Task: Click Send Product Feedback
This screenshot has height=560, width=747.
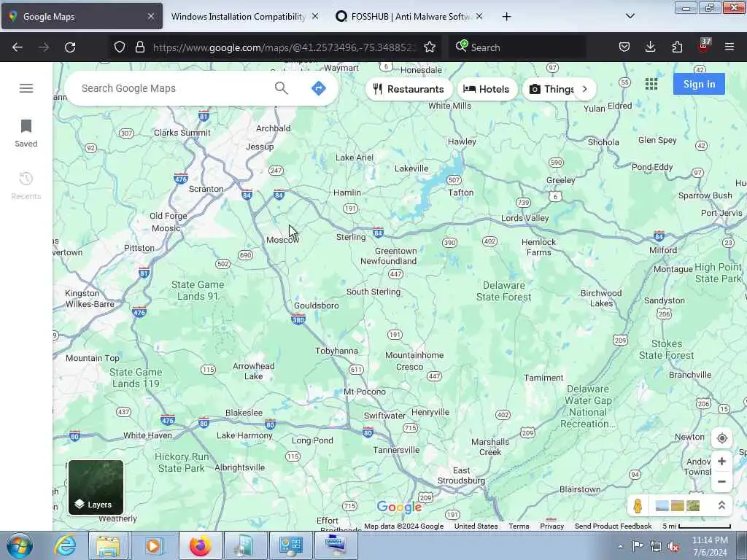Action: 613,526
